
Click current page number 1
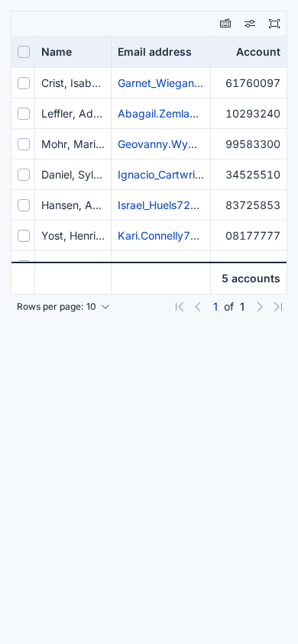coord(215,307)
